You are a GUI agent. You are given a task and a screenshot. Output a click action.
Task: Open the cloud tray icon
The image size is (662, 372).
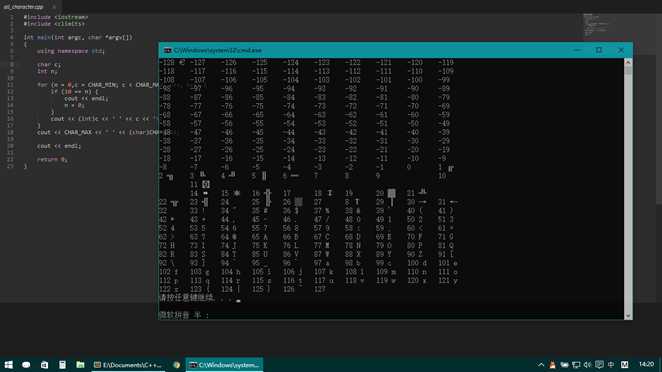tap(564, 364)
